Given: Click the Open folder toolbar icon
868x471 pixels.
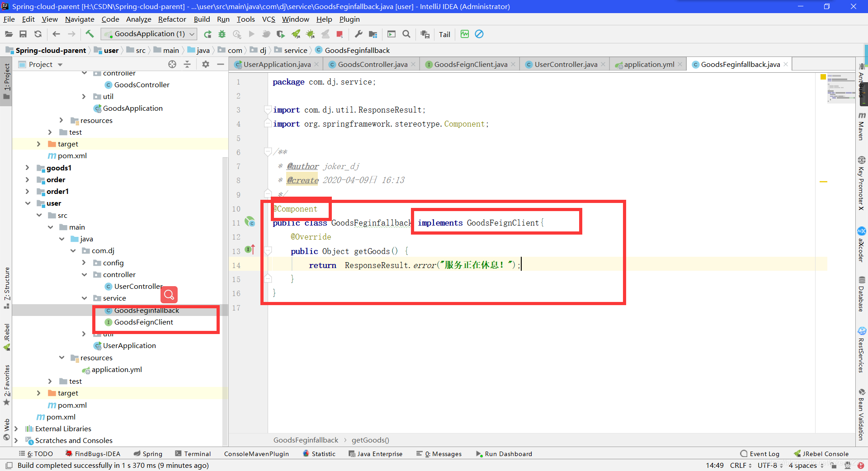Looking at the screenshot, I should (9, 34).
